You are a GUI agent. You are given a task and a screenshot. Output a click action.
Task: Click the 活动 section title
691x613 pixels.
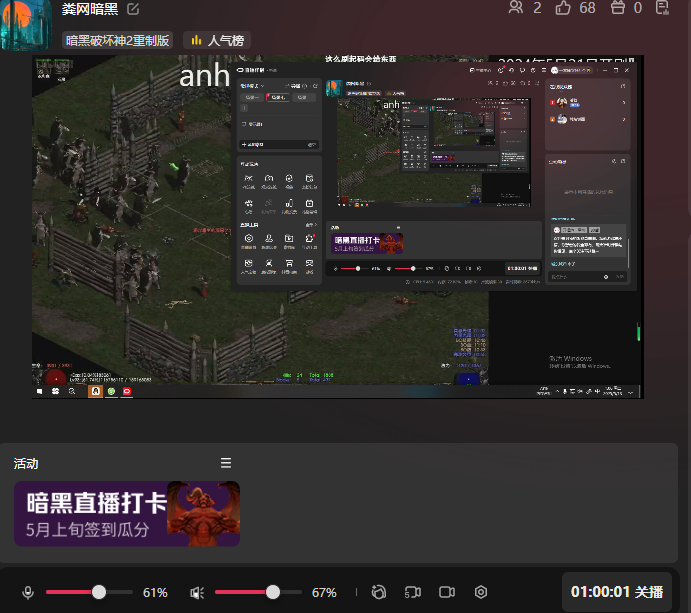26,464
